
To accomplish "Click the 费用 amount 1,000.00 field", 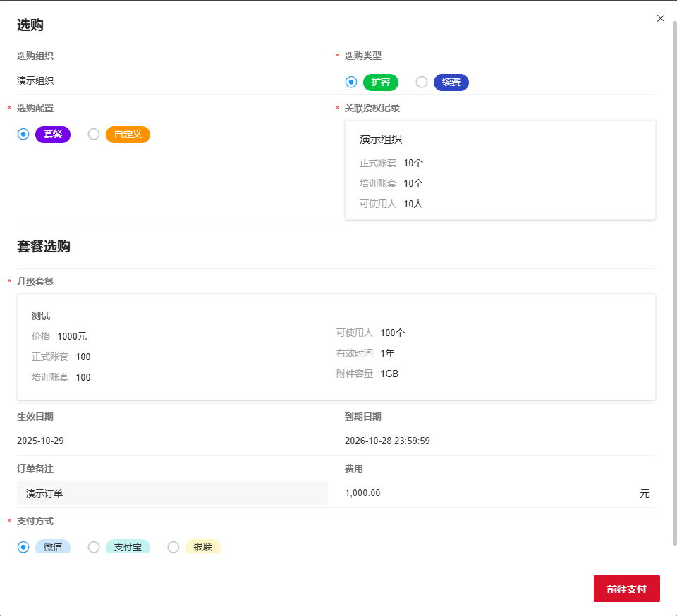I will 487,493.
